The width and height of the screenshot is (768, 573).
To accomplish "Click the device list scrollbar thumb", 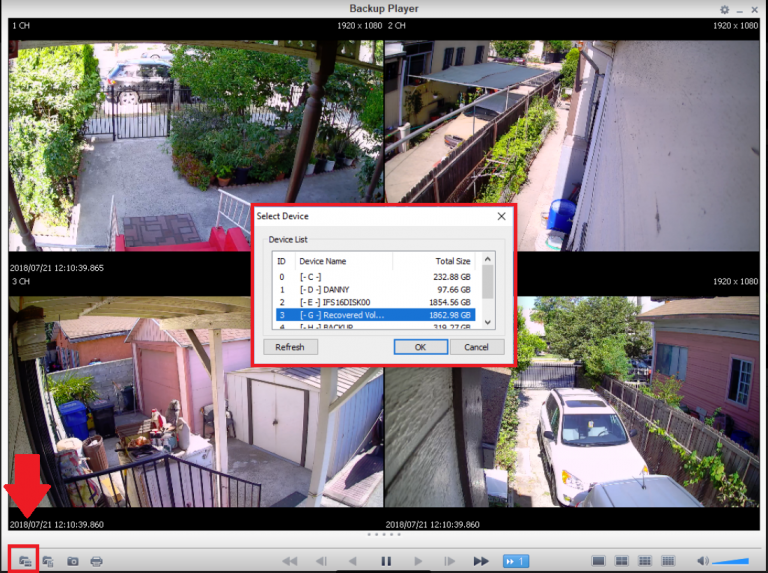I will click(487, 282).
